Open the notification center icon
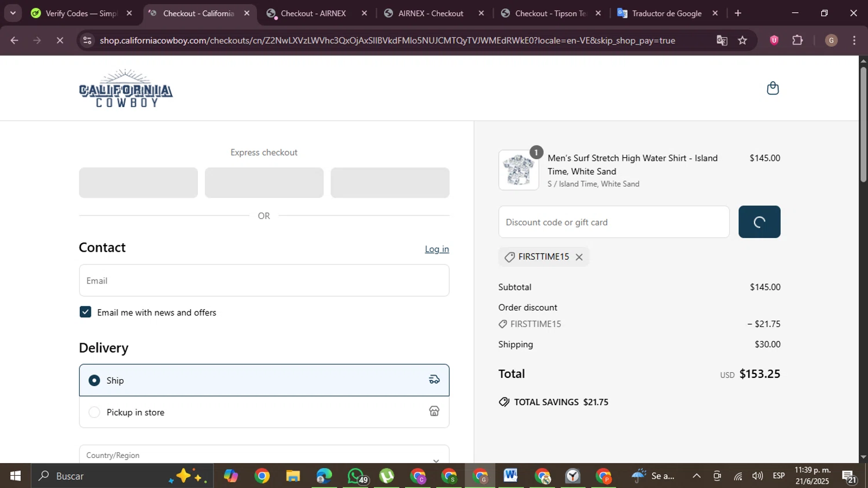The height and width of the screenshot is (488, 868). pos(849,476)
